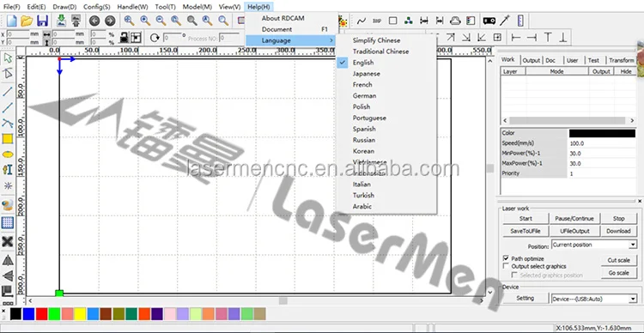Click the Undo back arrow icon

(x=94, y=21)
